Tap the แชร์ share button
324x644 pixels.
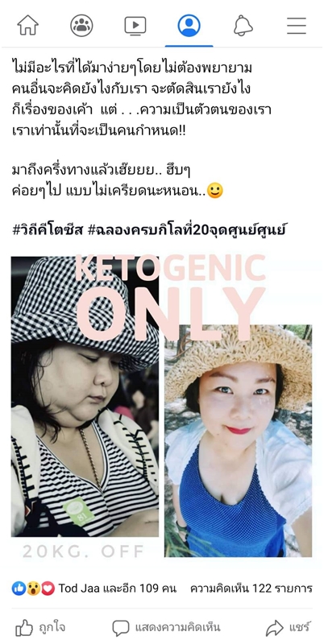[x=288, y=628]
